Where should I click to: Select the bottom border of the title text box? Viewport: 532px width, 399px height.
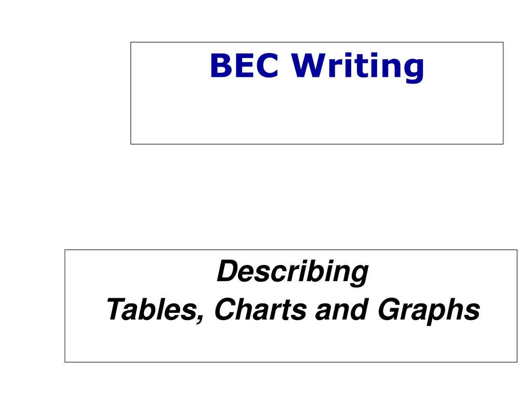tap(317, 144)
